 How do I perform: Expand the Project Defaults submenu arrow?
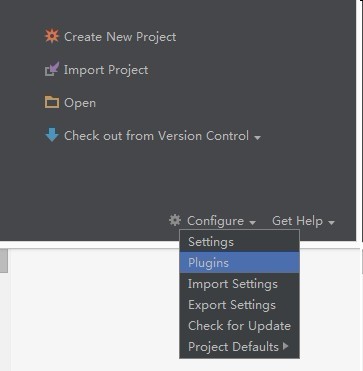coord(285,346)
